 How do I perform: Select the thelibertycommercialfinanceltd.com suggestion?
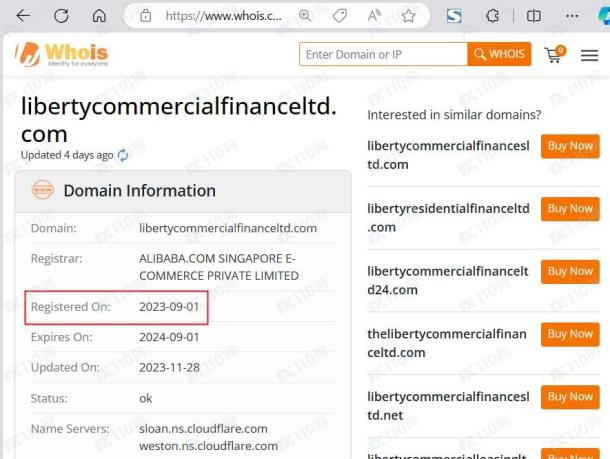pos(447,343)
